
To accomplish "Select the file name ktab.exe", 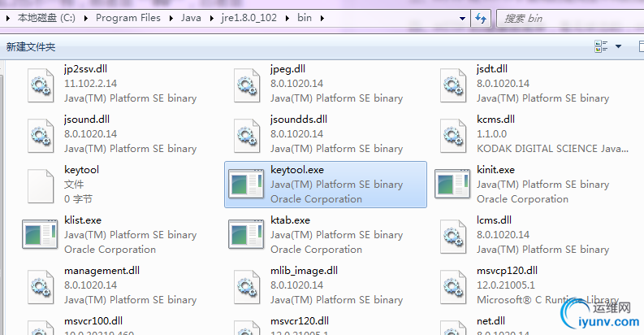I will pyautogui.click(x=291, y=220).
